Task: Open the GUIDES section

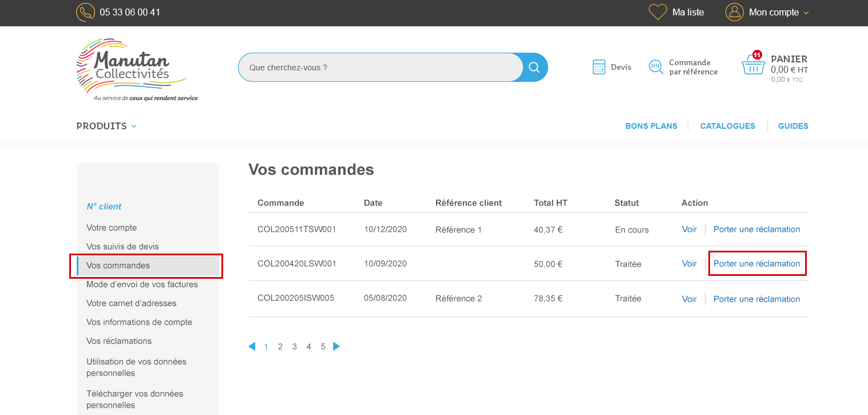Action: (793, 126)
